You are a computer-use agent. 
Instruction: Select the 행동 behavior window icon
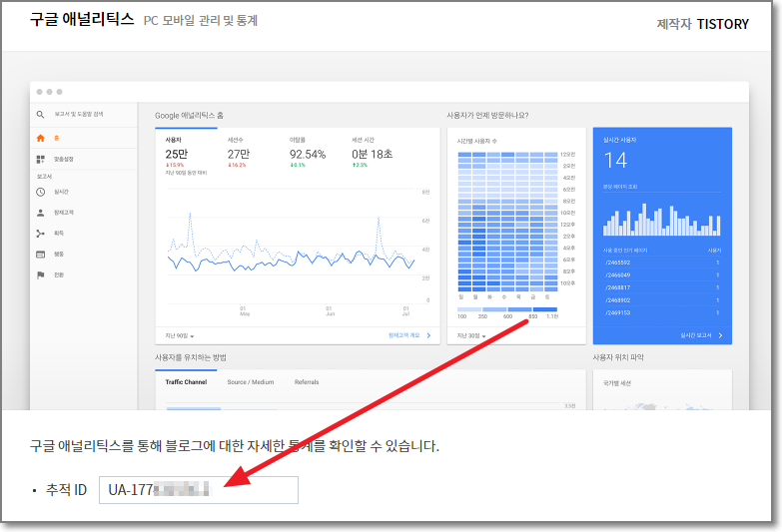[41, 255]
